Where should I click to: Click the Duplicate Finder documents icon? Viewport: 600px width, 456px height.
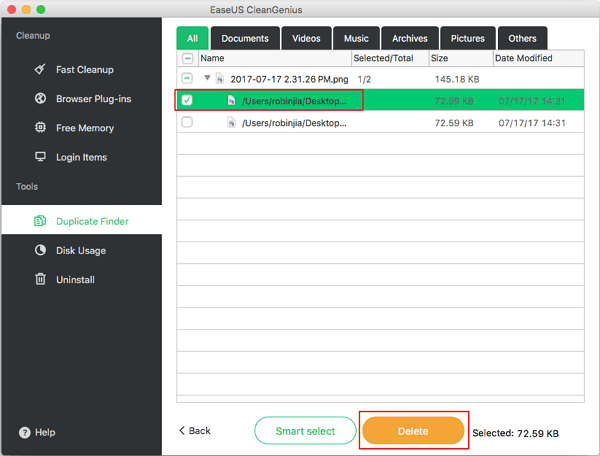[x=40, y=221]
